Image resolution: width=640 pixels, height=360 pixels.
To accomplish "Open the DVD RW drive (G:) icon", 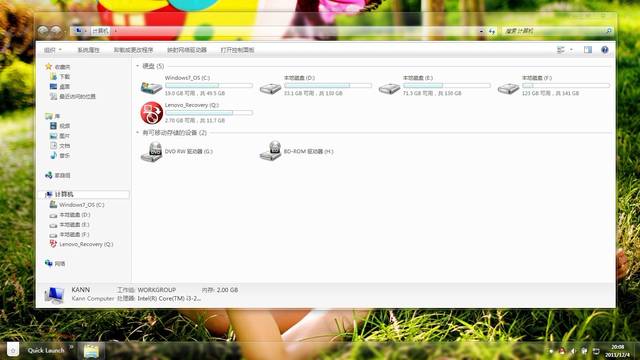I will 151,151.
